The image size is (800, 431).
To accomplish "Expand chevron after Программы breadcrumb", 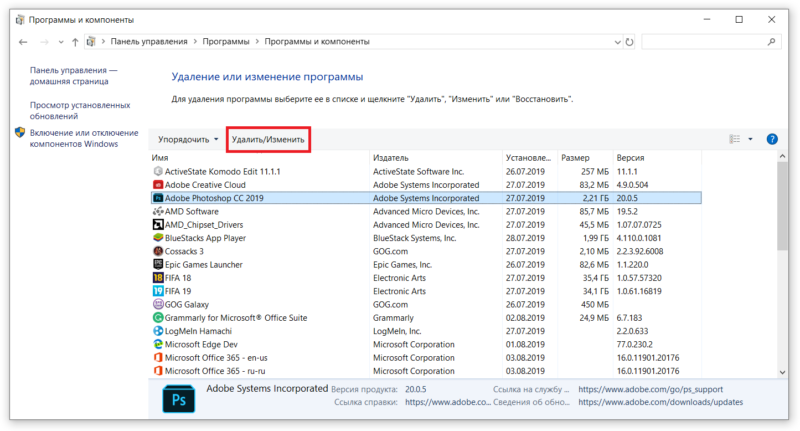I will (x=257, y=42).
